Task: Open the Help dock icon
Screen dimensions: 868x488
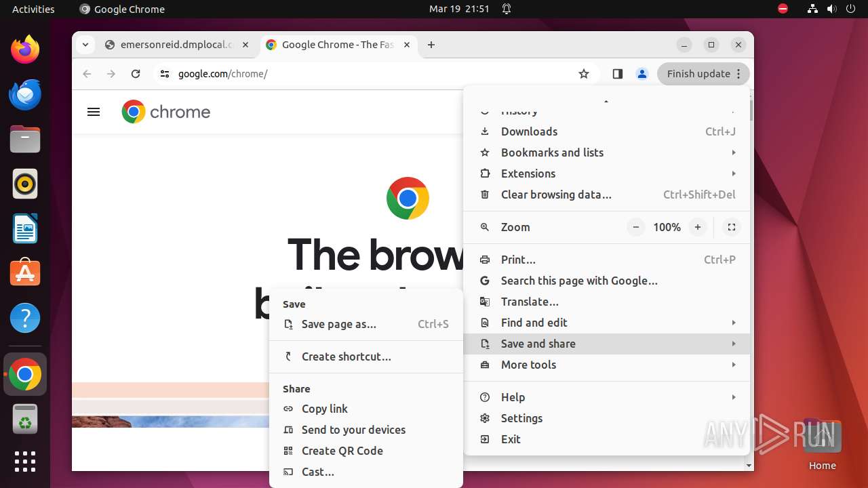Action: pos(25,318)
